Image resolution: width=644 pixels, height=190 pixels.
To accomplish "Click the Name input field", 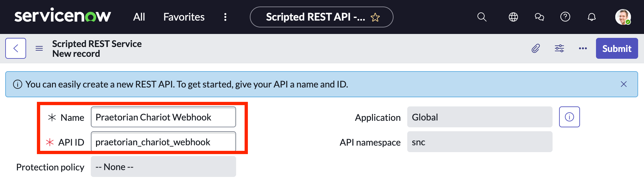I will pos(163,117).
